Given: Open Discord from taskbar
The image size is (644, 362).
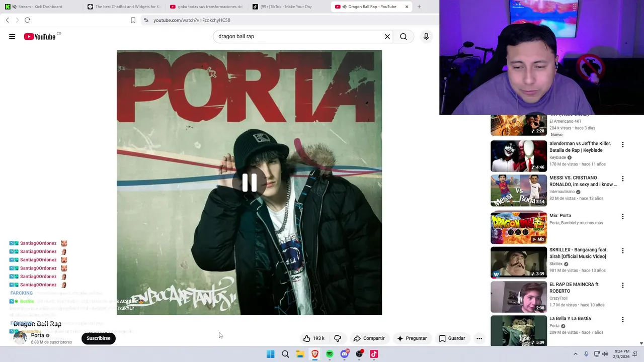Looking at the screenshot, I should click(x=345, y=354).
